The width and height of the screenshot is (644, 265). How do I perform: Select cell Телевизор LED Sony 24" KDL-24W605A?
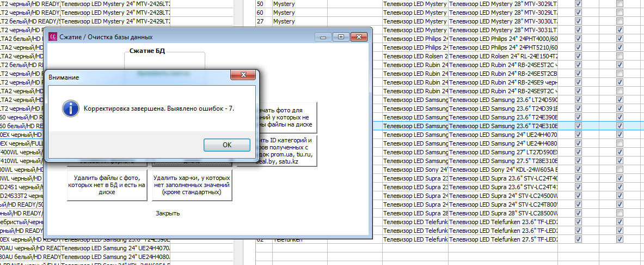(503, 170)
